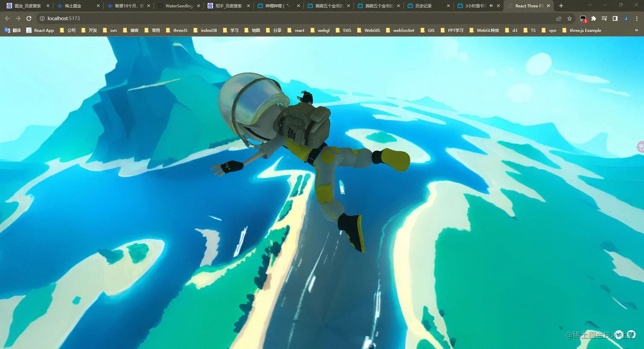Switch to the 哔哩哔哩 tab

coord(279,6)
